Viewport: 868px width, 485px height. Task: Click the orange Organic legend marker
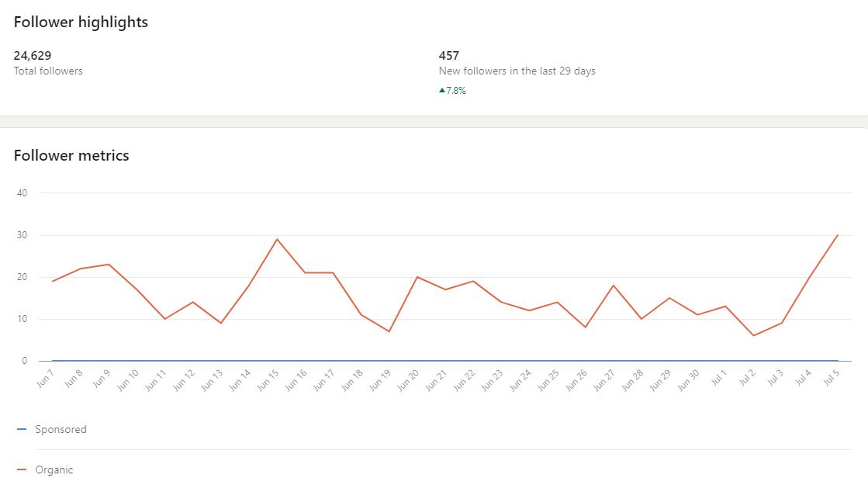(22, 469)
